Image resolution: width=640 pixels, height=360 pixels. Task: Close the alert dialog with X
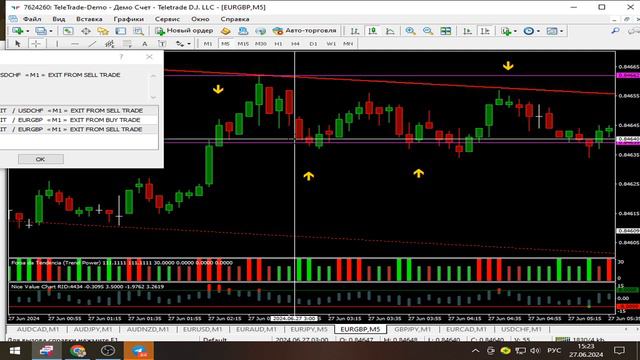click(149, 57)
